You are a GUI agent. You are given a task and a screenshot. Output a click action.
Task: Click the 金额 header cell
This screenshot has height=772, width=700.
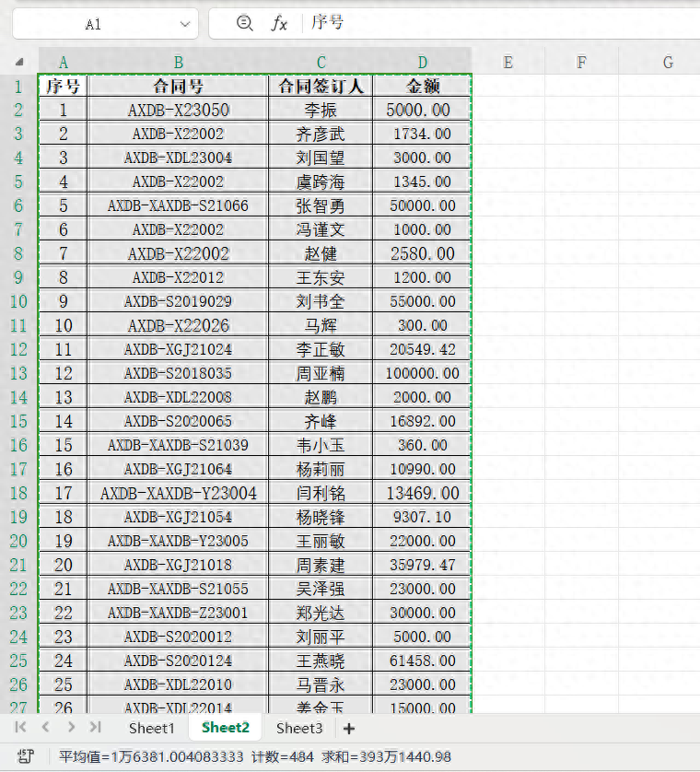(423, 87)
